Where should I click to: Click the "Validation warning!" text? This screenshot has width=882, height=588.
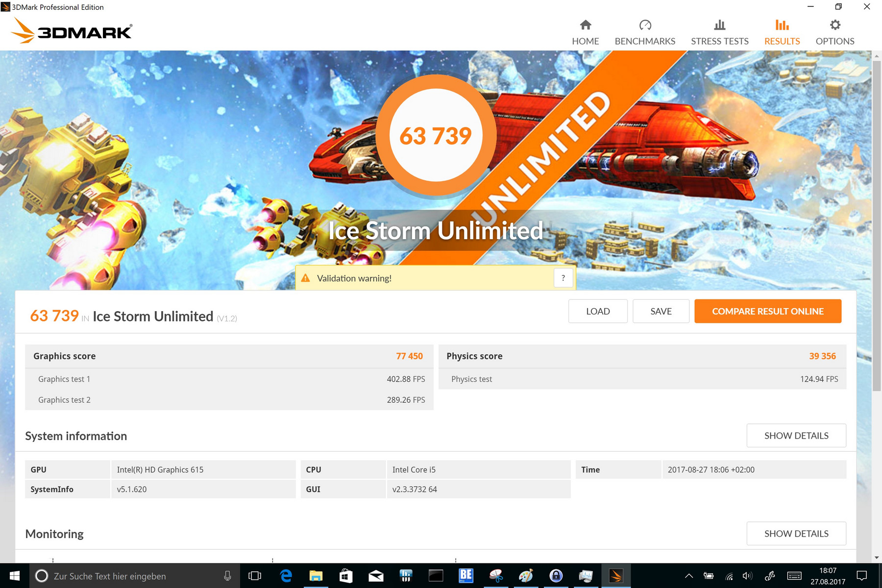tap(354, 278)
